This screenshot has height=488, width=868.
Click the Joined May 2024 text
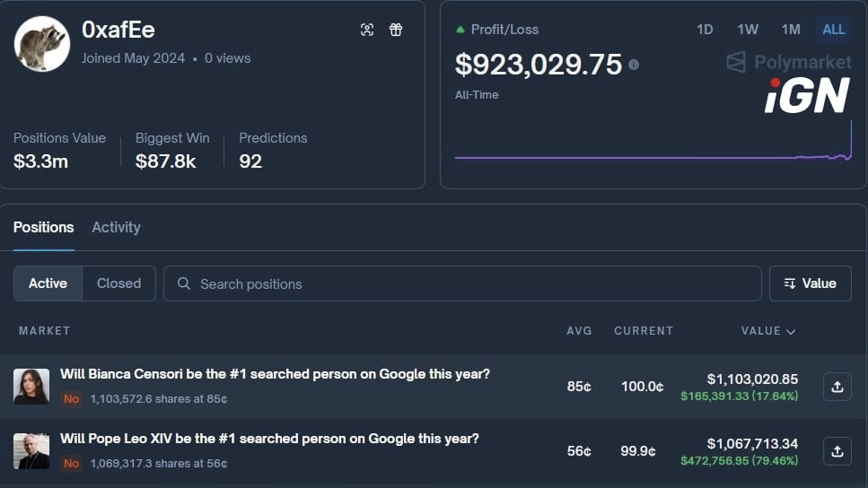tap(134, 58)
